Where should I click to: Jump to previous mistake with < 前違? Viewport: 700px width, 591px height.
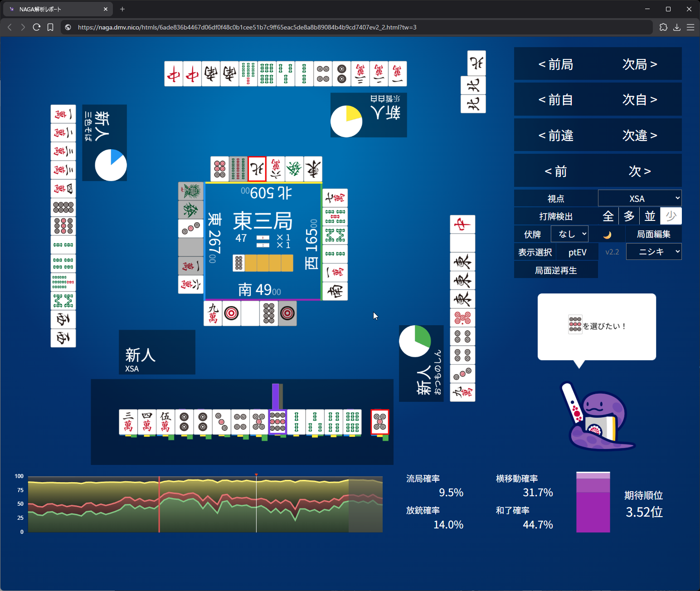click(x=556, y=136)
